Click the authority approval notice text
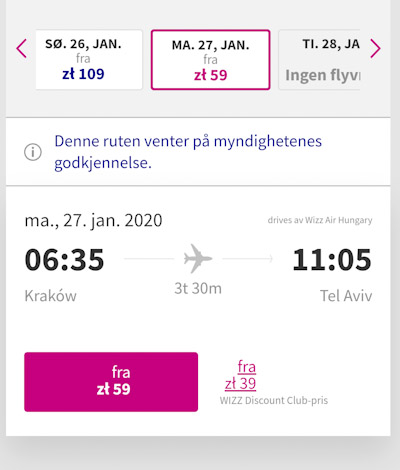 (188, 152)
